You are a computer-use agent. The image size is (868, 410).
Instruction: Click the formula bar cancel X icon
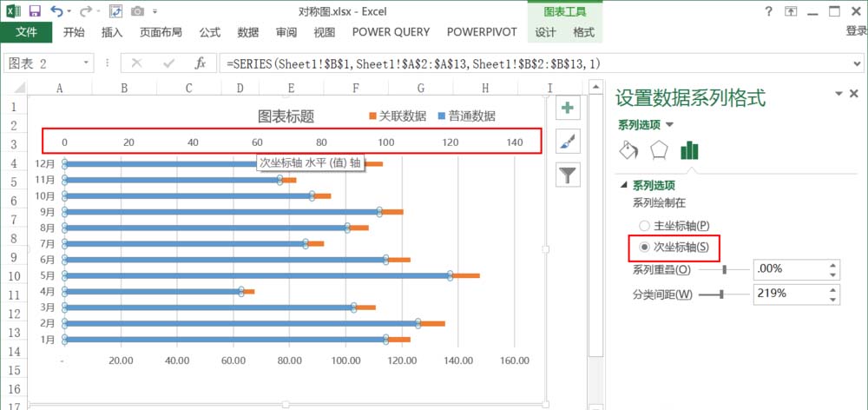click(x=137, y=63)
